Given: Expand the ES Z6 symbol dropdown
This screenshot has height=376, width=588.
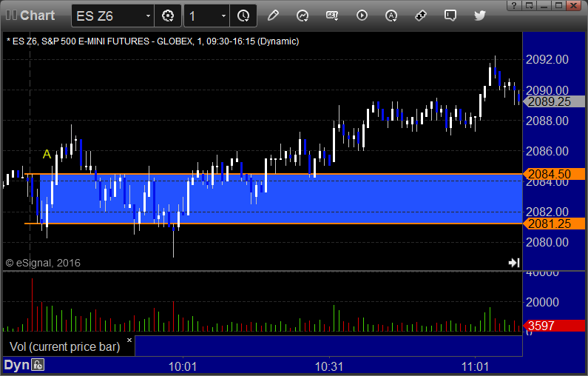Looking at the screenshot, I should click(x=148, y=16).
